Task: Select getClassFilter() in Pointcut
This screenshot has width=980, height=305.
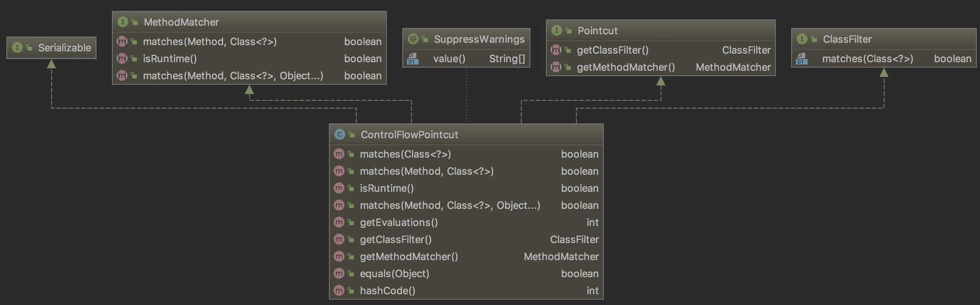Action: point(612,50)
